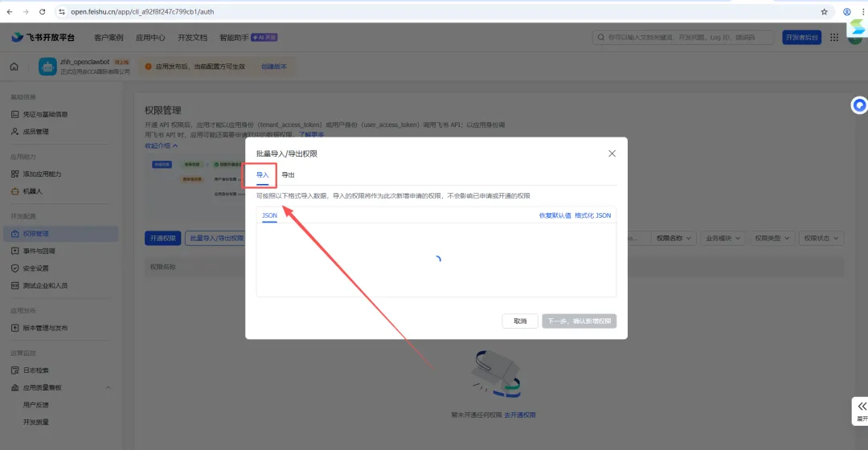The width and height of the screenshot is (868, 450).
Task: Click the 日志检索 icon
Action: click(15, 370)
